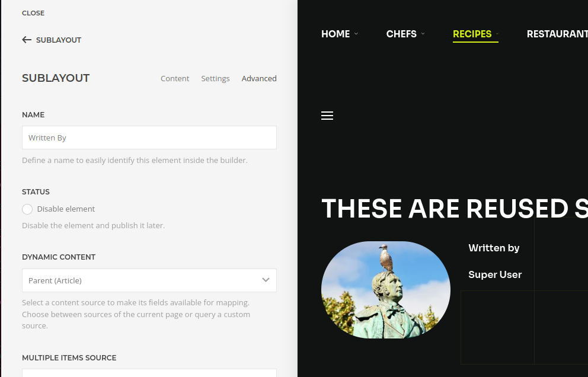The width and height of the screenshot is (588, 377).
Task: Expand the Recipes menu chevron
Action: [497, 34]
